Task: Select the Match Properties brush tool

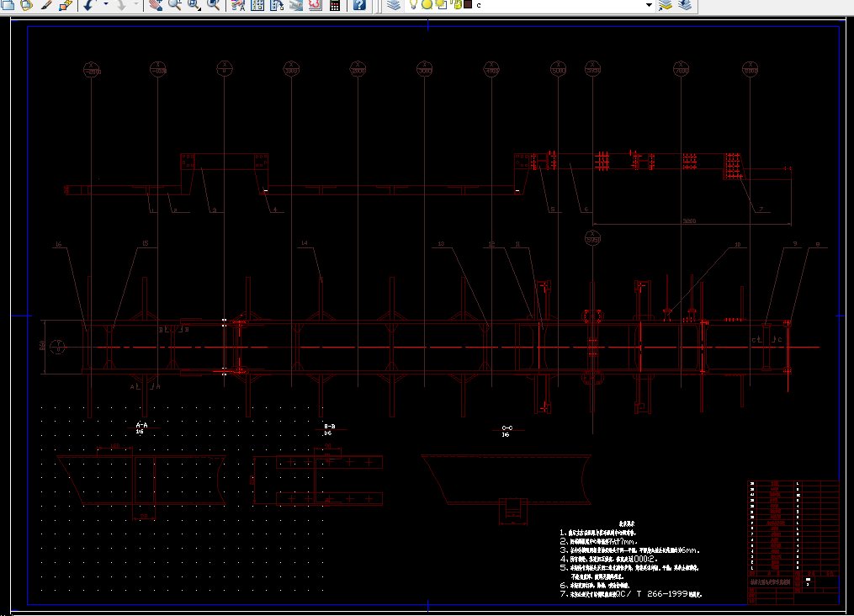Action: (46, 5)
